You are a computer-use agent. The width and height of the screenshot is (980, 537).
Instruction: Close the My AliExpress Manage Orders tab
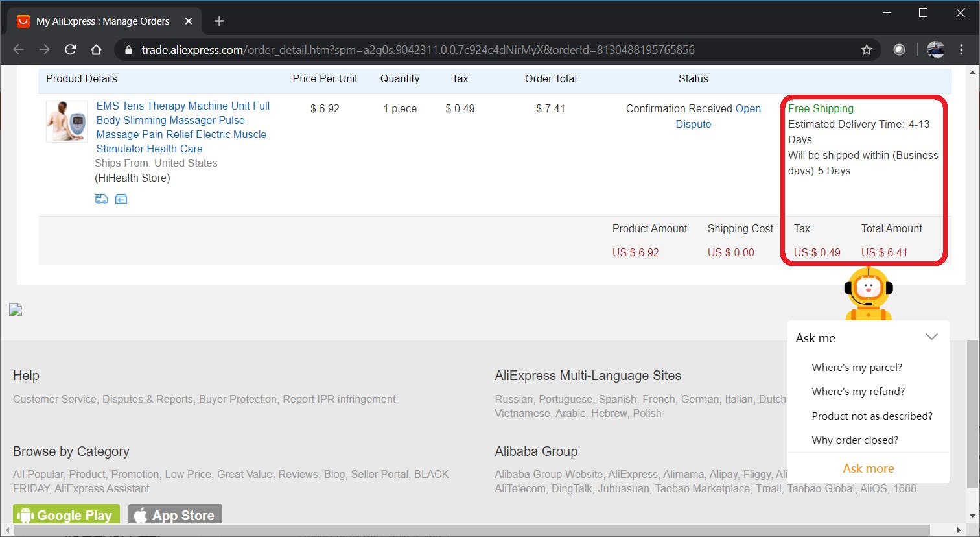pyautogui.click(x=189, y=21)
